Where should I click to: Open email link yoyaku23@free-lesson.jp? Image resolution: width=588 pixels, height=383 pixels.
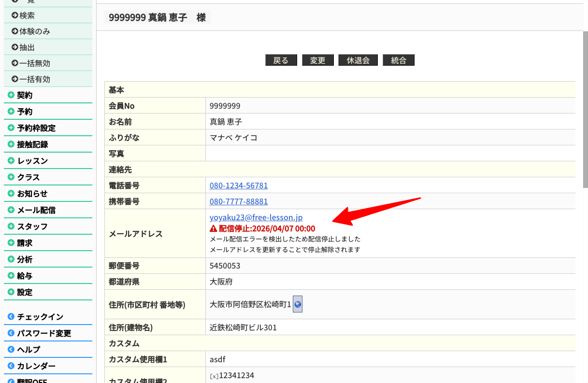(256, 217)
